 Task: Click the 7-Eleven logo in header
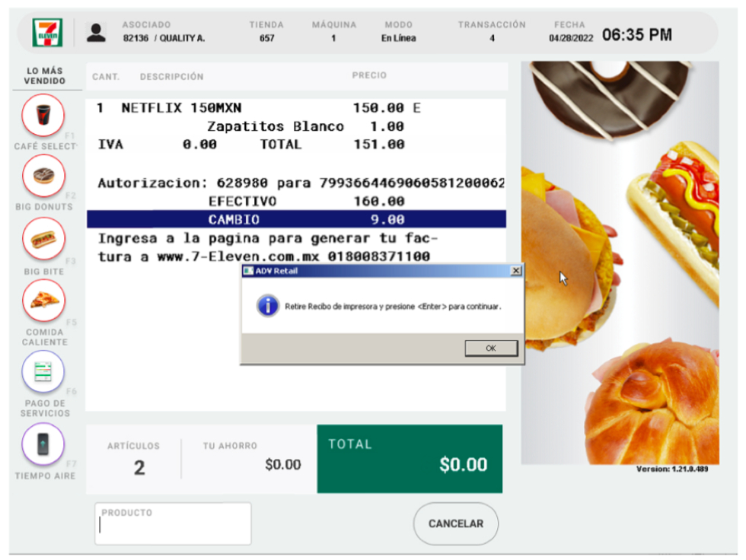pos(44,33)
